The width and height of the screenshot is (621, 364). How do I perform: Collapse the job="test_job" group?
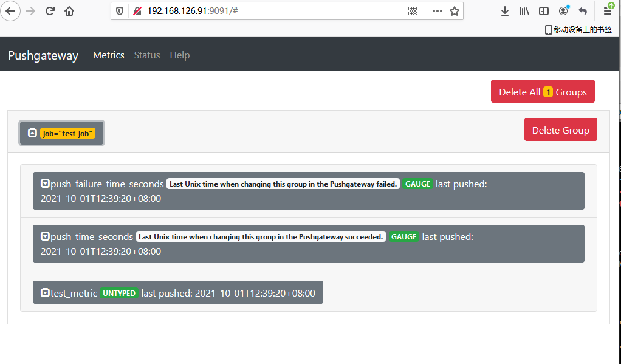tap(32, 132)
